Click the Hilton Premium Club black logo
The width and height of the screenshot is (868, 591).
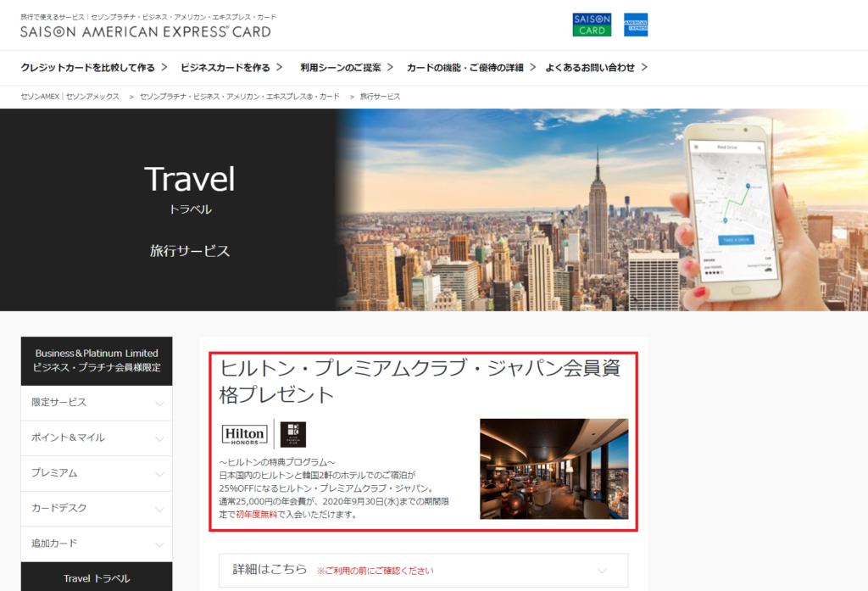tap(292, 434)
